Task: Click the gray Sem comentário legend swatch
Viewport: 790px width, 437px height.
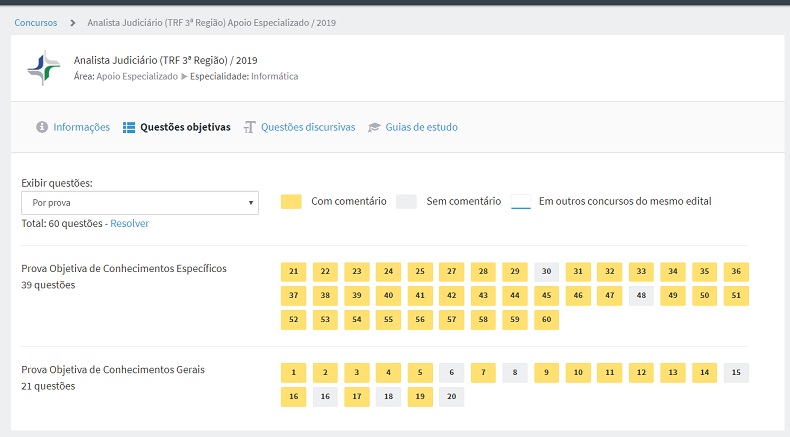Action: click(406, 202)
